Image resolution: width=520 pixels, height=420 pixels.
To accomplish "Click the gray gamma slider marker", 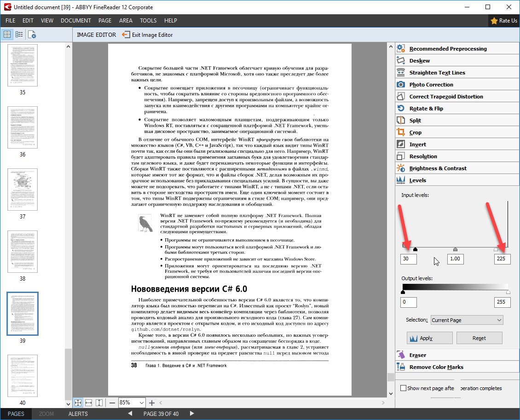I will pos(455,249).
